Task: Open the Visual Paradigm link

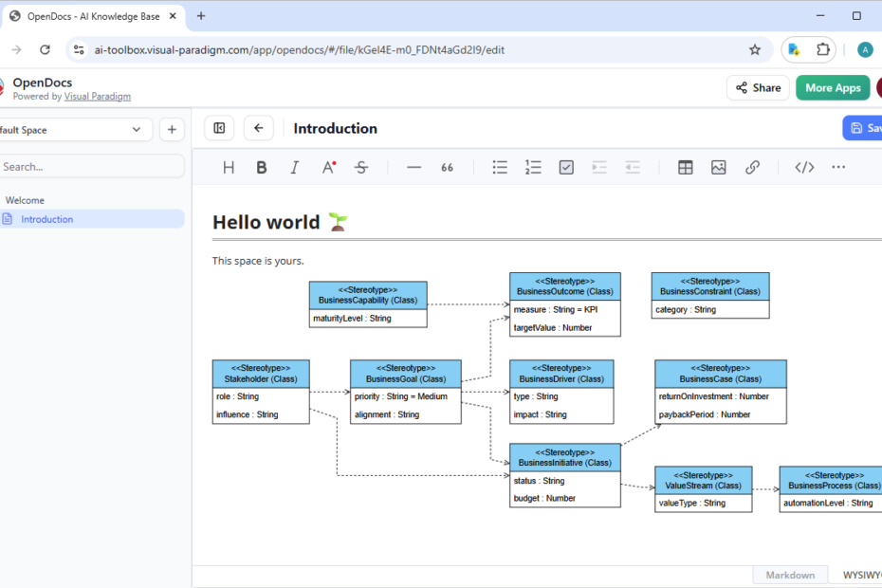Action: [98, 96]
